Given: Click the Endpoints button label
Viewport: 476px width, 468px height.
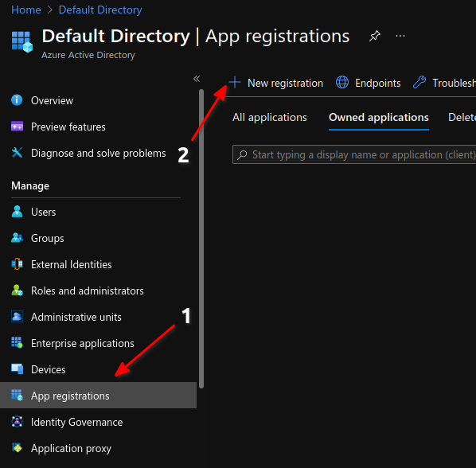Looking at the screenshot, I should point(377,83).
